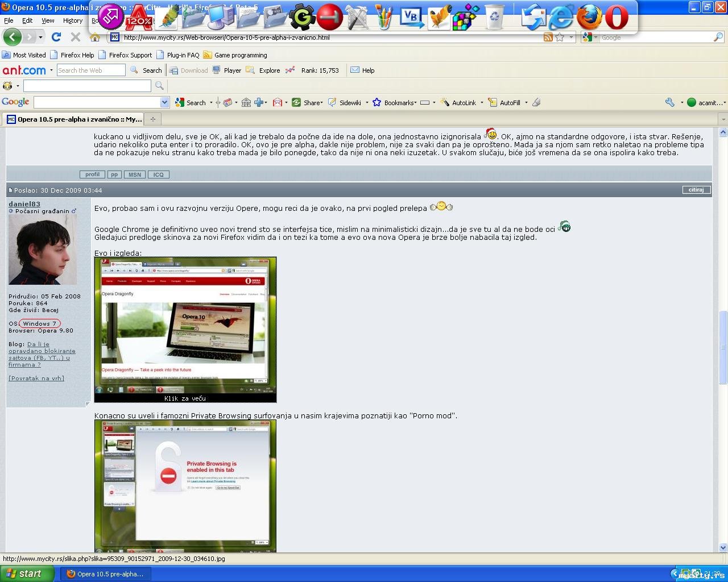The image size is (728, 582).
Task: Click the MSN button
Action: (x=135, y=174)
